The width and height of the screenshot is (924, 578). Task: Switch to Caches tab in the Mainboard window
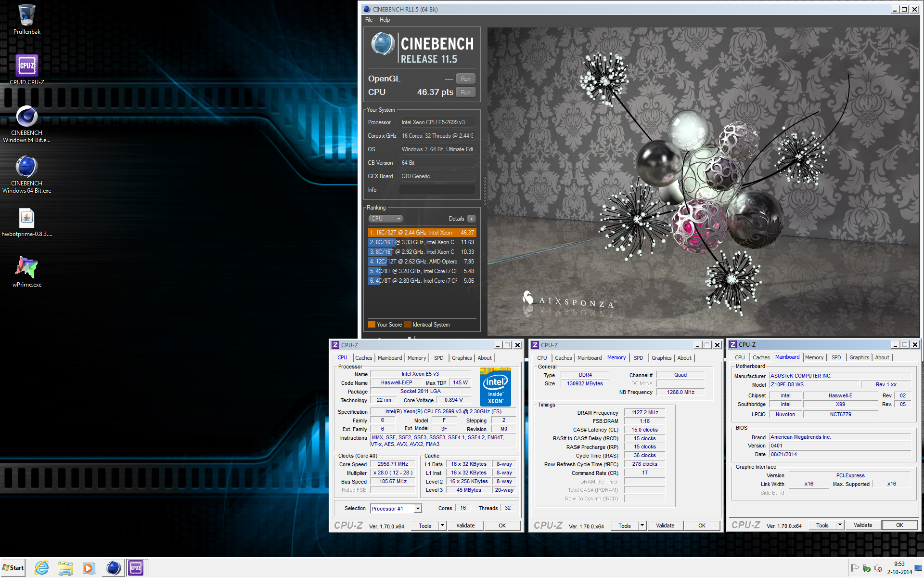tap(761, 357)
